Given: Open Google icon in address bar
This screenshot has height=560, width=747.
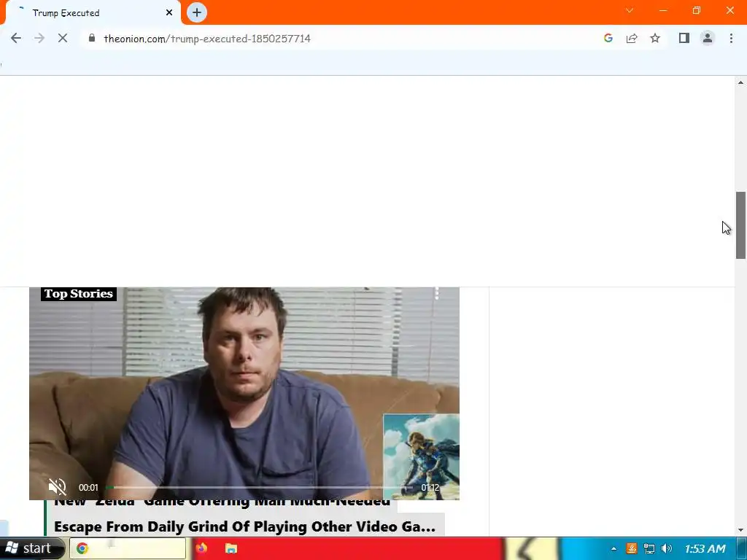Looking at the screenshot, I should [608, 38].
